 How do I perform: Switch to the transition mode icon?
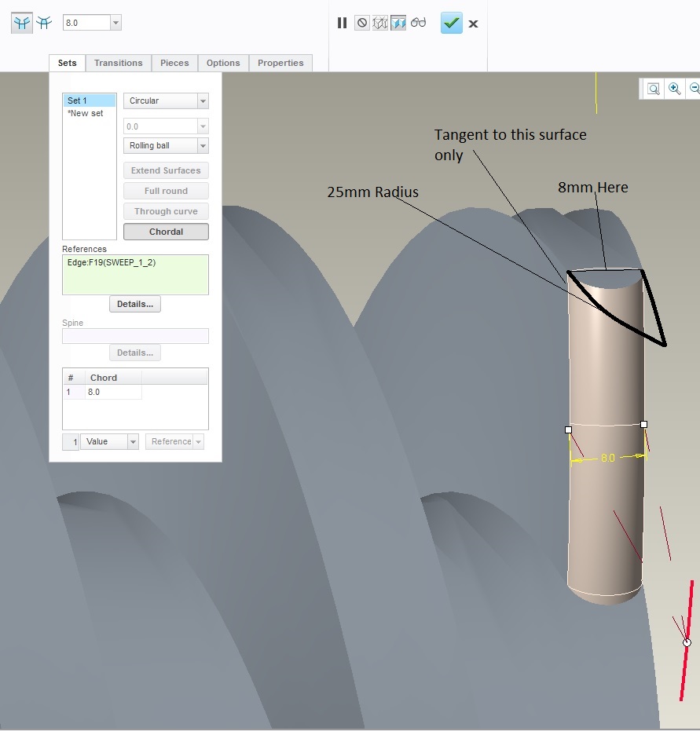44,23
